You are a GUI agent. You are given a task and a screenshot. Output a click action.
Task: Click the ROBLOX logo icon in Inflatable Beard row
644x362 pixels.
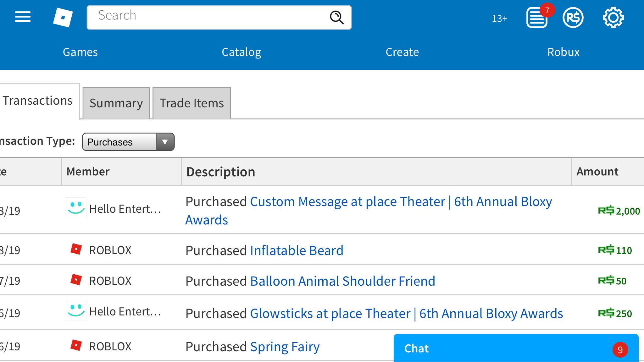pos(76,249)
